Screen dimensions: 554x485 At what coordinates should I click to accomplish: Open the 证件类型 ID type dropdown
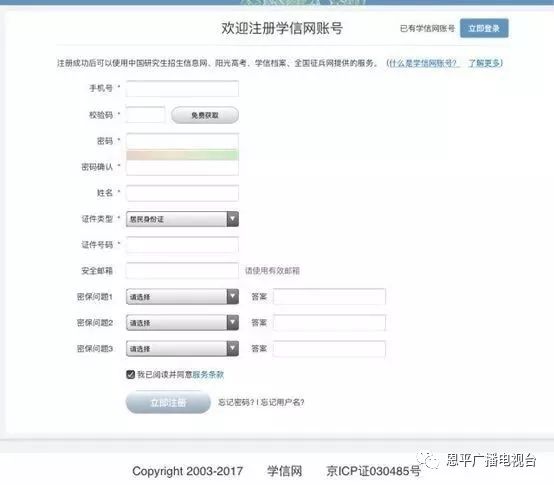tap(182, 219)
